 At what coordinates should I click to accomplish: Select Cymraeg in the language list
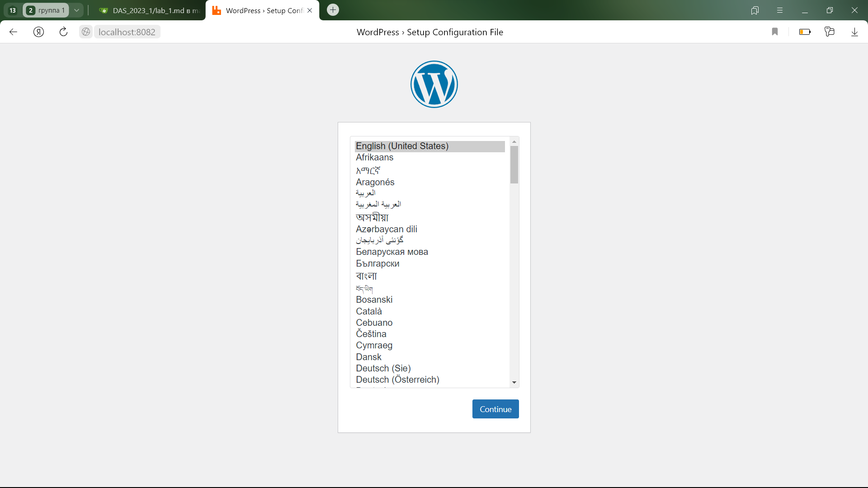click(429, 345)
